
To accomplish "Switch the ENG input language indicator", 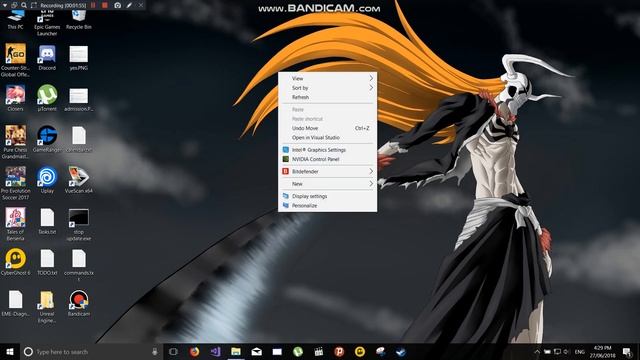I will point(579,351).
